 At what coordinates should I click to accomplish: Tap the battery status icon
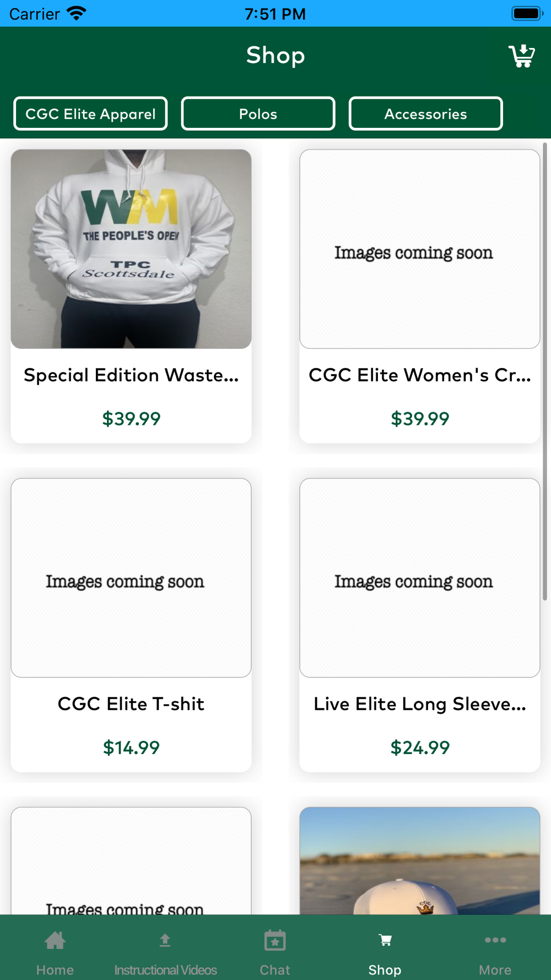pyautogui.click(x=527, y=13)
